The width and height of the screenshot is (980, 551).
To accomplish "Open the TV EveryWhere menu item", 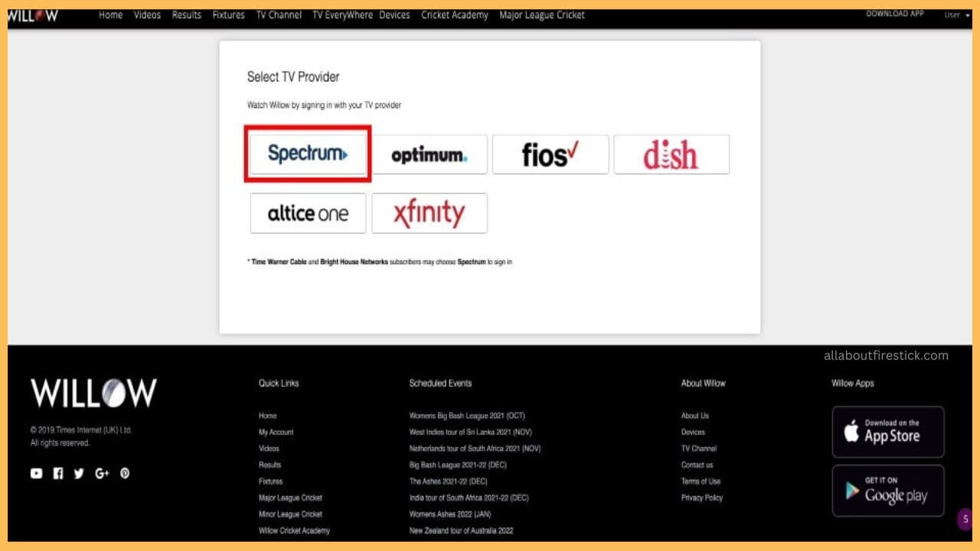I will (340, 15).
